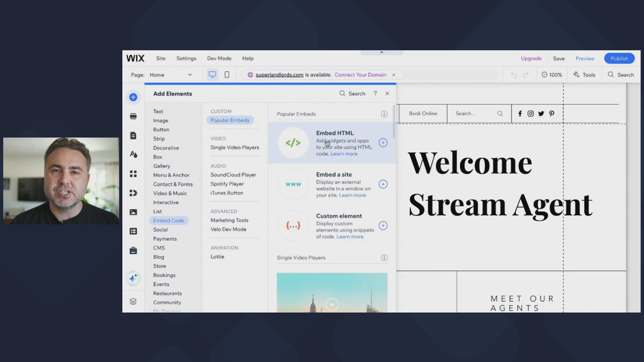The height and width of the screenshot is (362, 644).
Task: Click Search in the top toolbar
Action: [621, 75]
